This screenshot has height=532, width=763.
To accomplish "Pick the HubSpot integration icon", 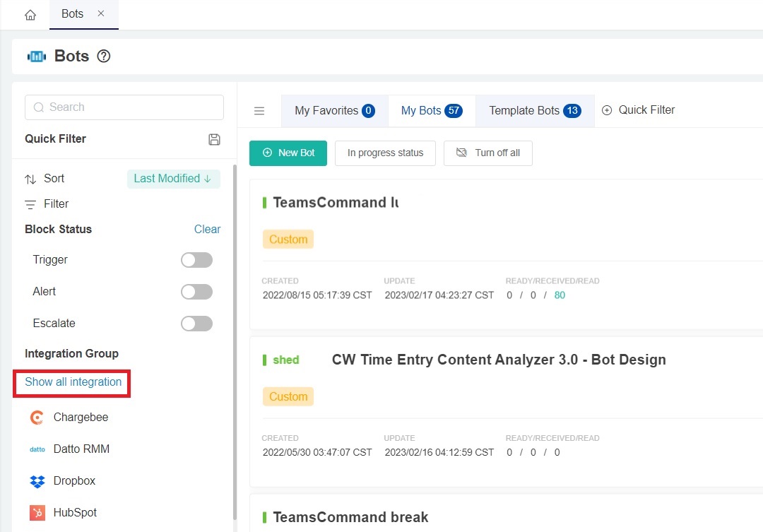I will tap(37, 513).
